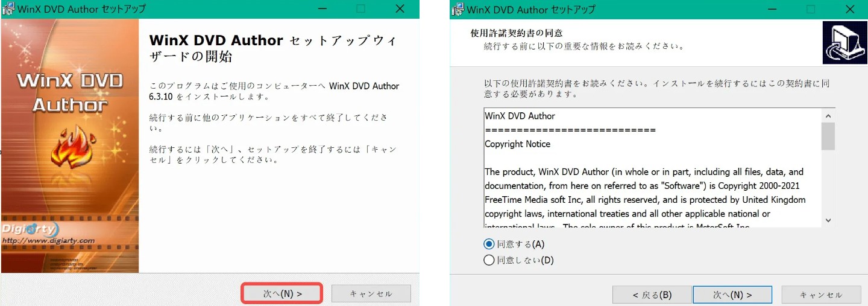Click Next in the license agreement window
Viewport: 868px width, 306px height.
click(732, 295)
